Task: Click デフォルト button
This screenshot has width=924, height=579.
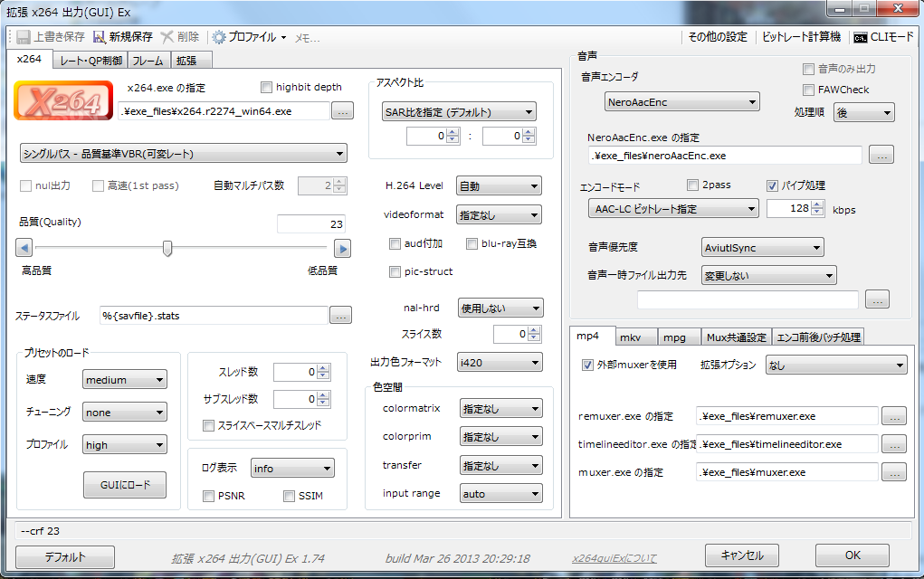Action: point(65,556)
